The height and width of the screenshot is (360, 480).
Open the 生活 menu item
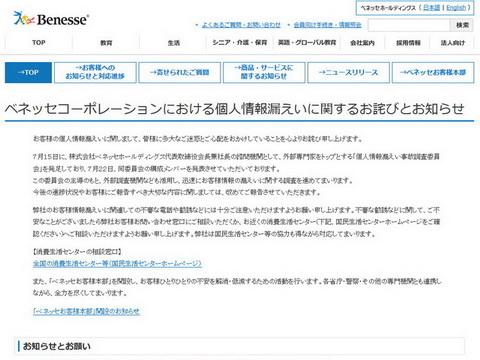(x=174, y=43)
